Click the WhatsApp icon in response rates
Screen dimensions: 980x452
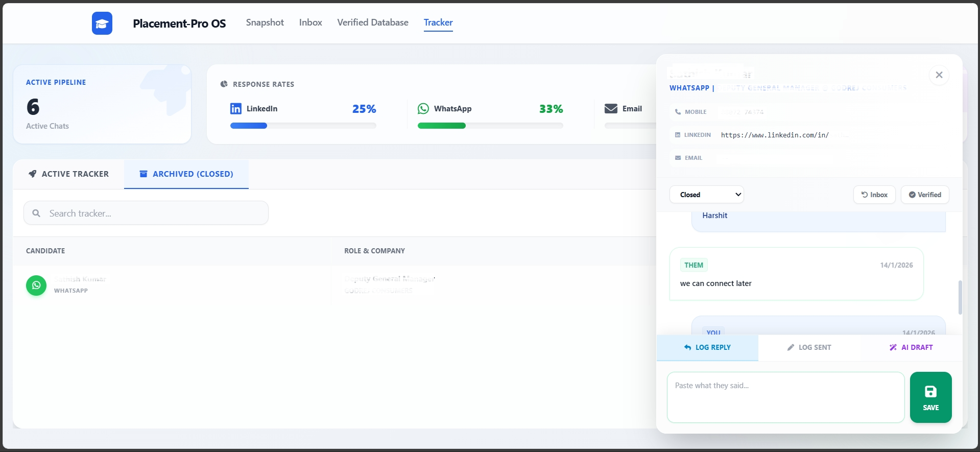coord(423,109)
